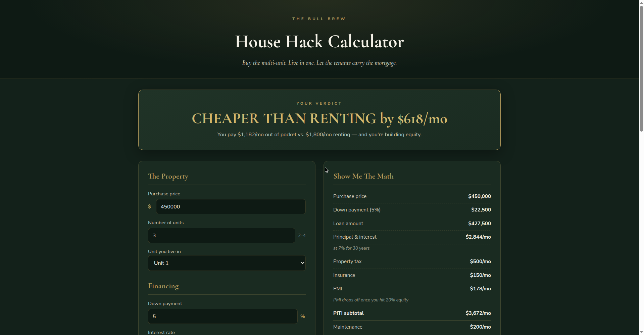Click the $150/mo insurance value
This screenshot has width=644, height=335.
point(480,275)
